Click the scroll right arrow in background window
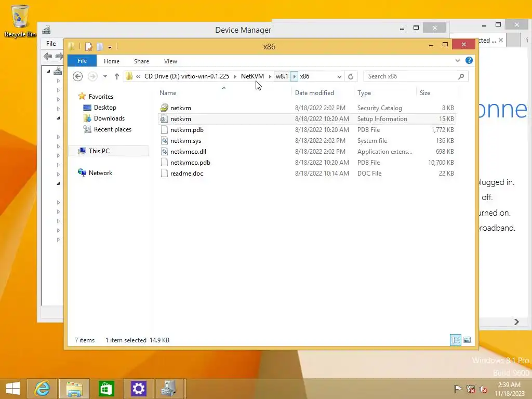This screenshot has height=399, width=532. coord(516,322)
